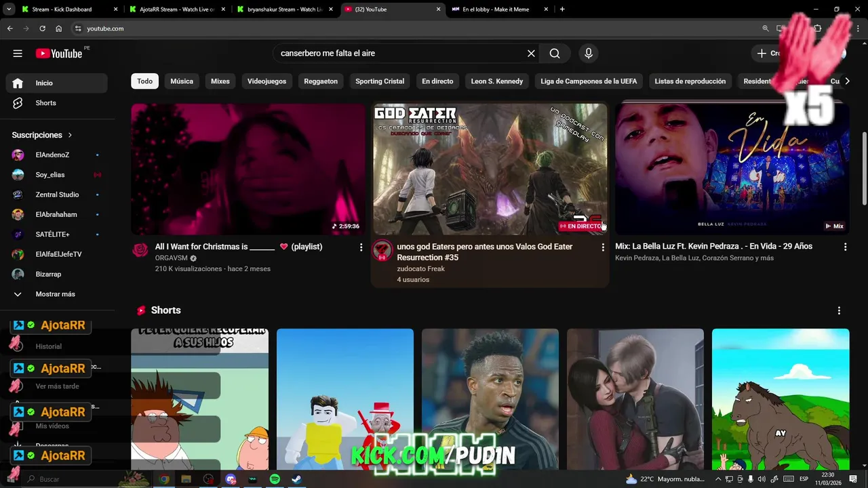Filter by the Mixes chip
The height and width of the screenshot is (488, 868).
tap(220, 81)
